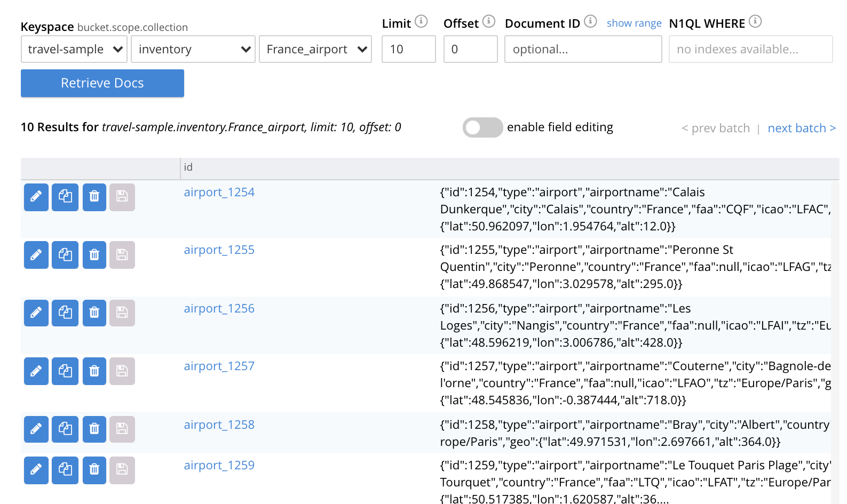
Task: Focus the Offset input field
Action: (x=470, y=49)
